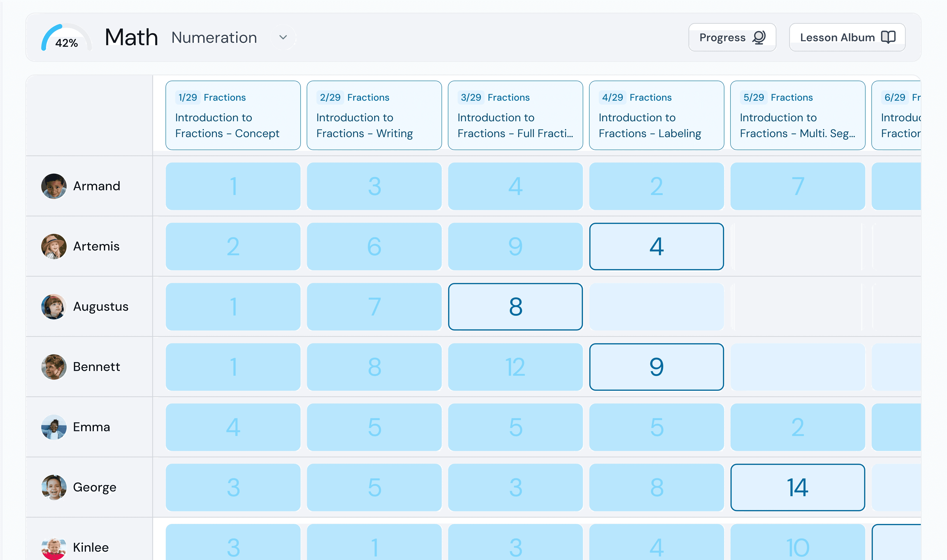Open the Numeration category dropdown chevron
947x560 pixels.
tap(283, 37)
